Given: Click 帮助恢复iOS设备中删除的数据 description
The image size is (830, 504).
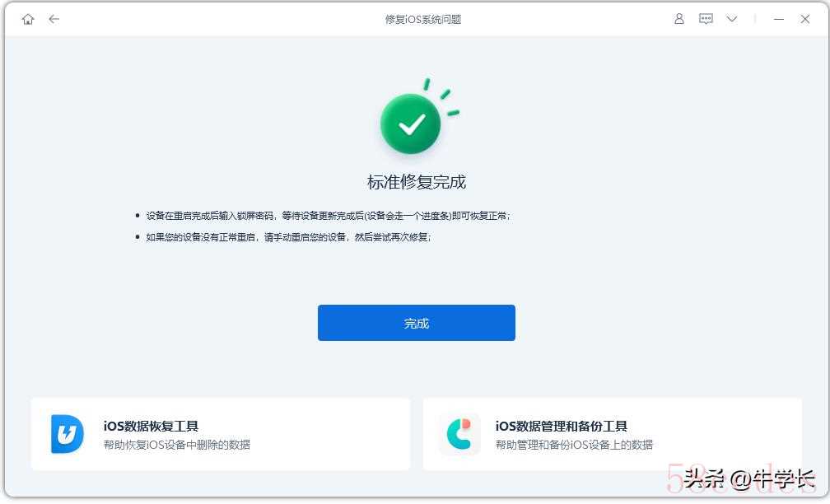Looking at the screenshot, I should pyautogui.click(x=177, y=445).
